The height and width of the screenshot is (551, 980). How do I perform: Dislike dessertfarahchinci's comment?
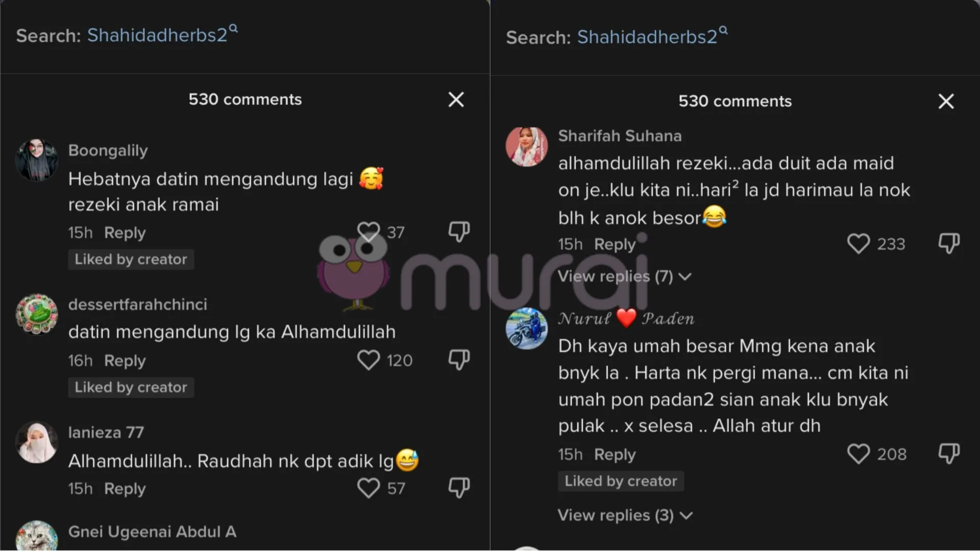459,360
